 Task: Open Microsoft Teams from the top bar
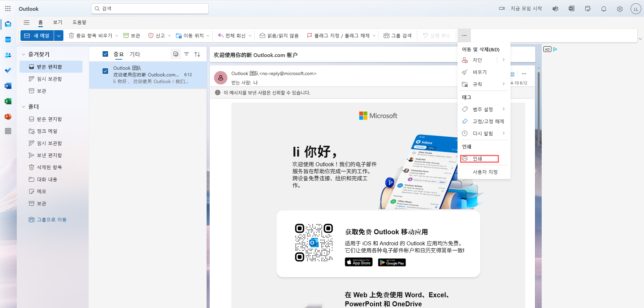(x=555, y=9)
